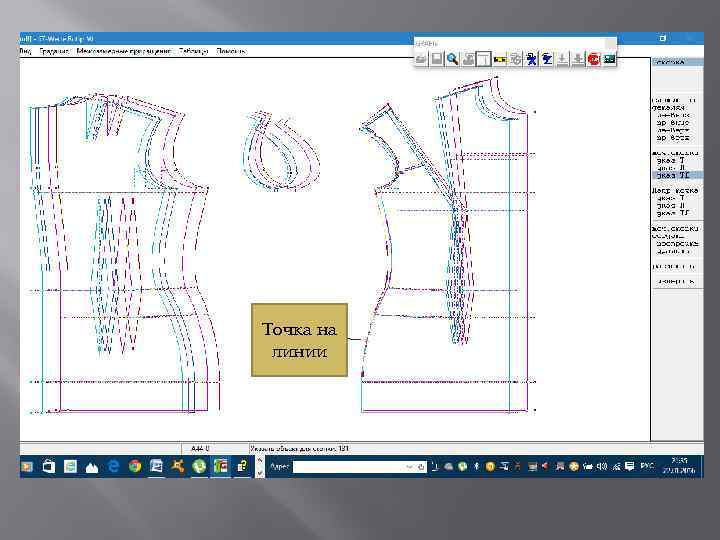The width and height of the screenshot is (720, 540).
Task: Click the top header of the right panel
Action: tap(677, 62)
